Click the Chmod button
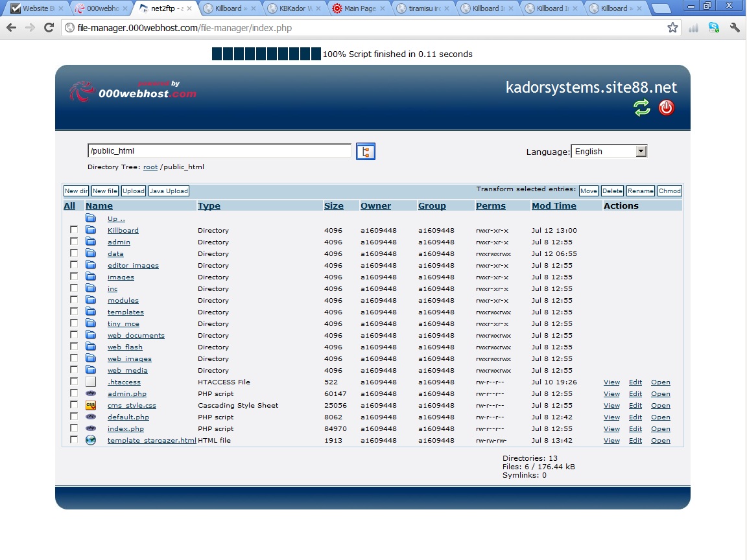 669,191
